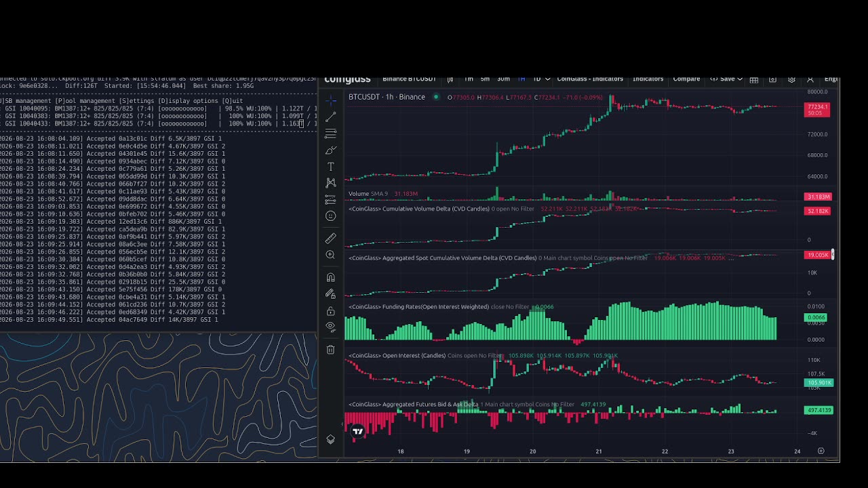Click the BTCUSDT · 1h · Binance chart title
The height and width of the screenshot is (488, 868).
click(387, 97)
